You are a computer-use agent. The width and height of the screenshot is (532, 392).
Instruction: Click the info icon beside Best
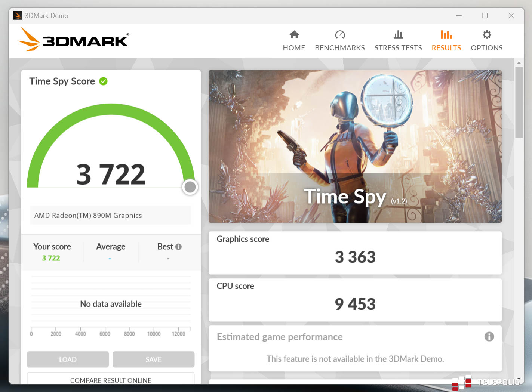click(178, 247)
